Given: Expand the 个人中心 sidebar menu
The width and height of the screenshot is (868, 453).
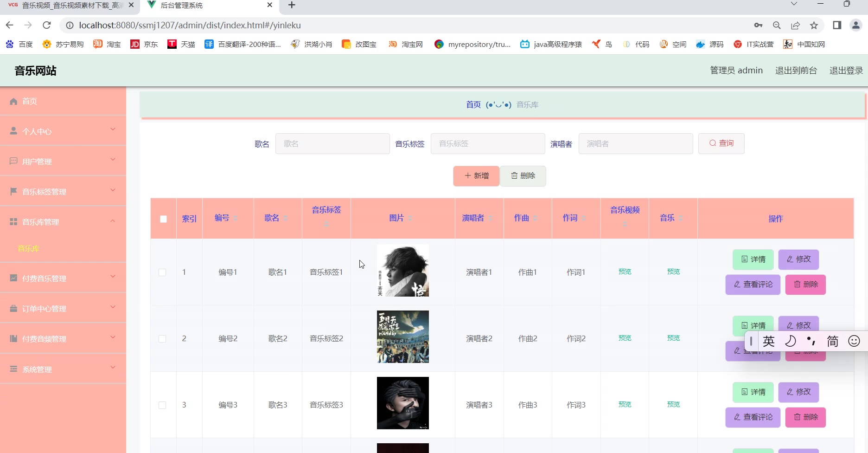Looking at the screenshot, I should pyautogui.click(x=63, y=131).
